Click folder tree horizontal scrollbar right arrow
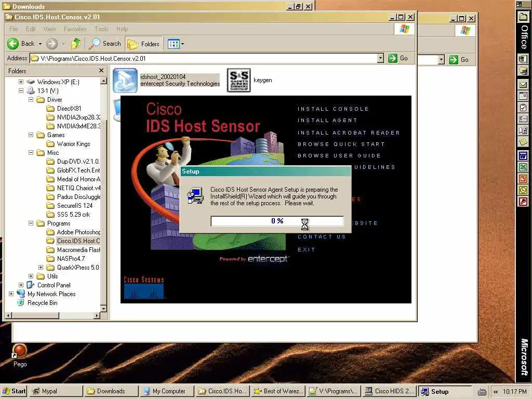This screenshot has width=532, height=399. point(97,315)
